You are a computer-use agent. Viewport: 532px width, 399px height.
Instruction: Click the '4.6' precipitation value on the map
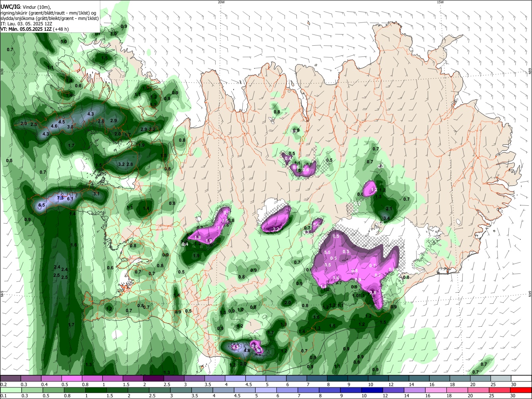tap(54, 126)
